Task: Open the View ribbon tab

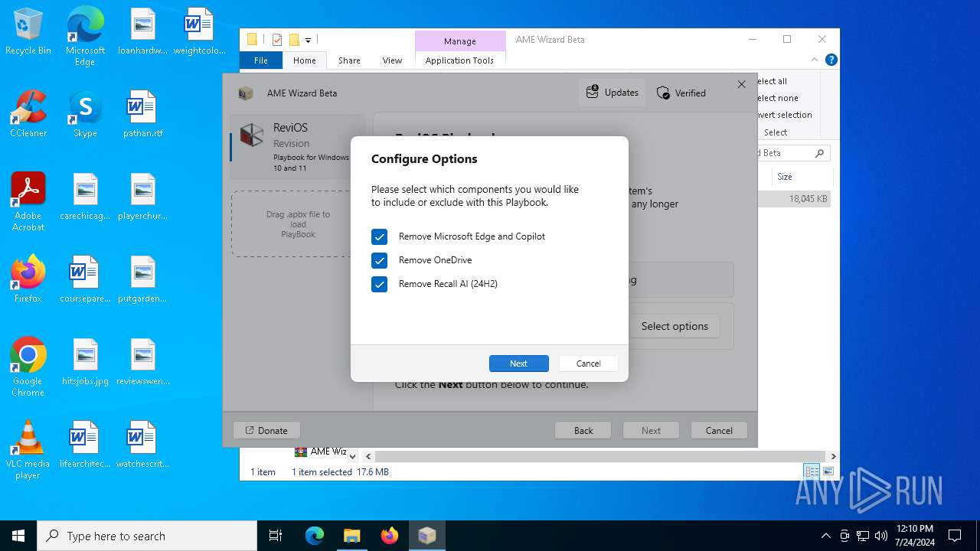Action: pyautogui.click(x=392, y=60)
